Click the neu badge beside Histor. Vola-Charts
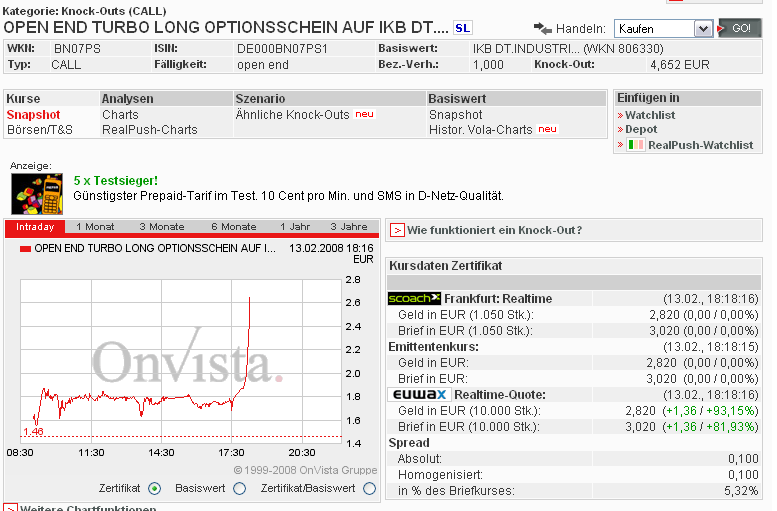 click(x=548, y=129)
